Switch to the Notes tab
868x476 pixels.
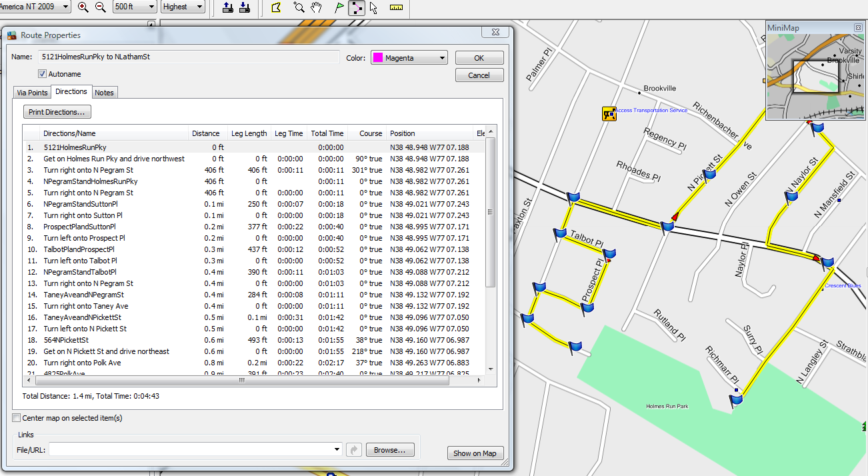pyautogui.click(x=105, y=93)
